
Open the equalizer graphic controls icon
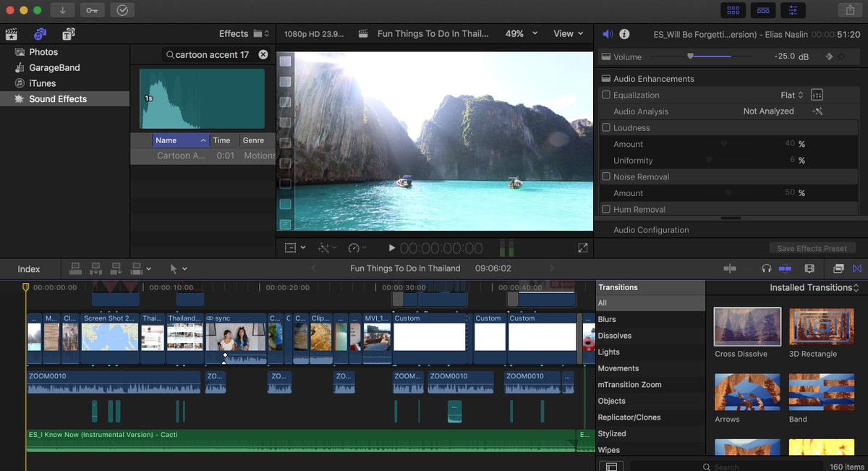(817, 95)
